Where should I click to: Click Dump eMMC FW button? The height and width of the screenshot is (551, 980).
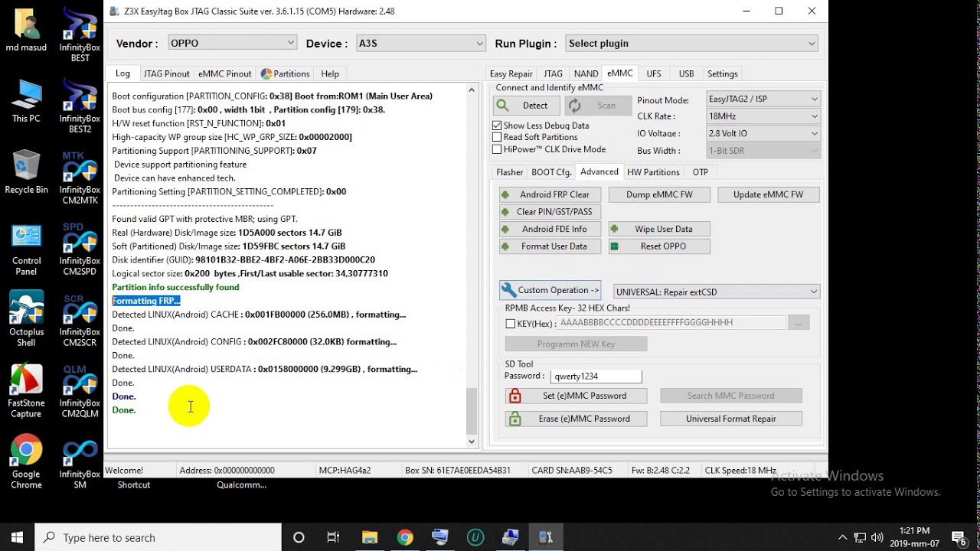(x=659, y=194)
